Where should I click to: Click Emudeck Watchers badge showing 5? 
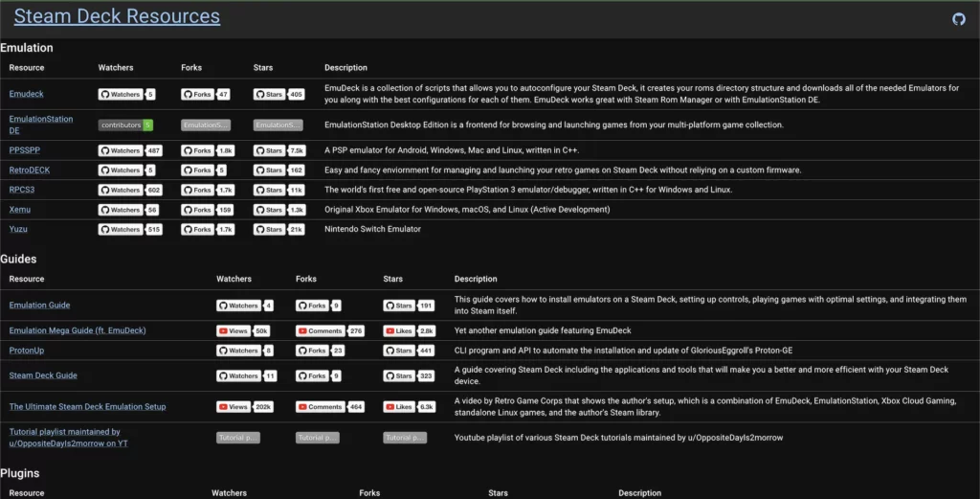click(126, 95)
